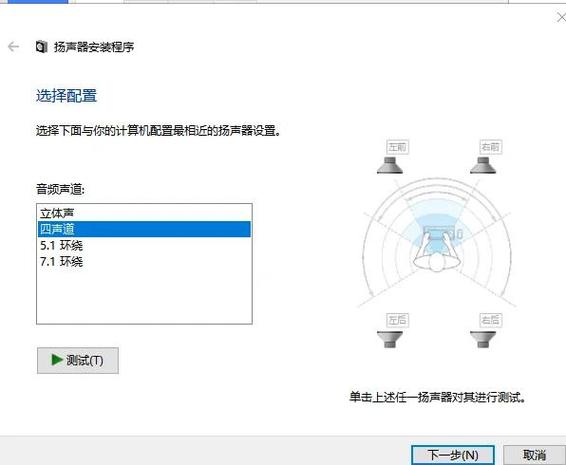
Task: Click the instruction text about speaker configuration
Action: (x=158, y=130)
